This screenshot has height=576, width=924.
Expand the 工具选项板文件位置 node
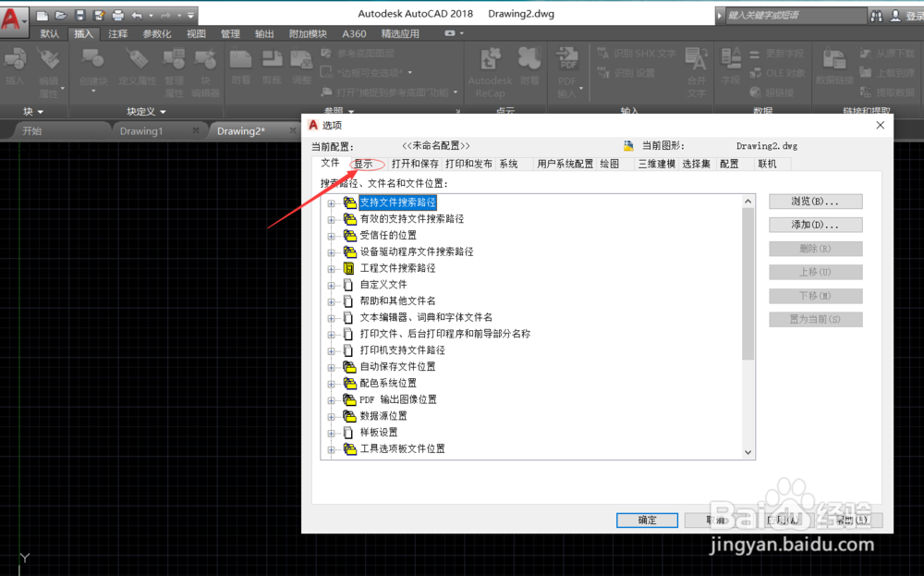tap(331, 450)
